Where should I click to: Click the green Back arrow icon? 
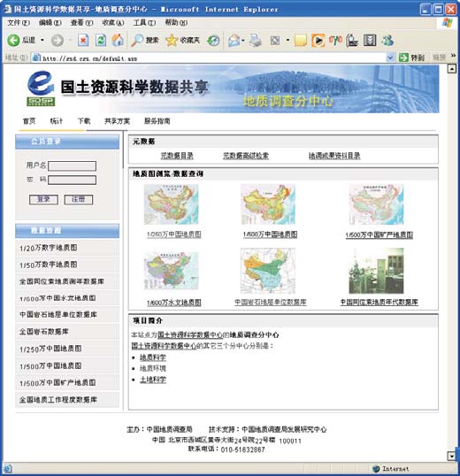13,40
